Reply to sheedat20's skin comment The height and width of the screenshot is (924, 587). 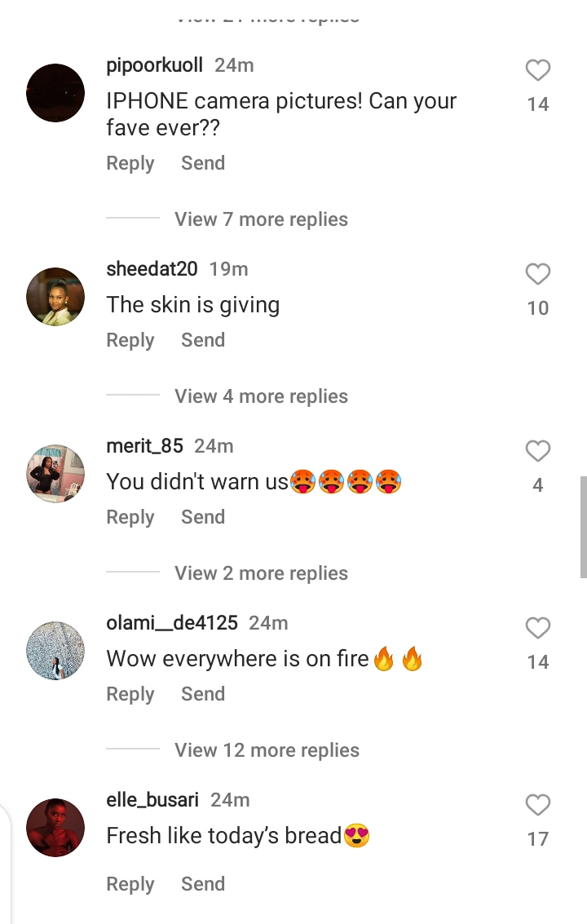(130, 340)
